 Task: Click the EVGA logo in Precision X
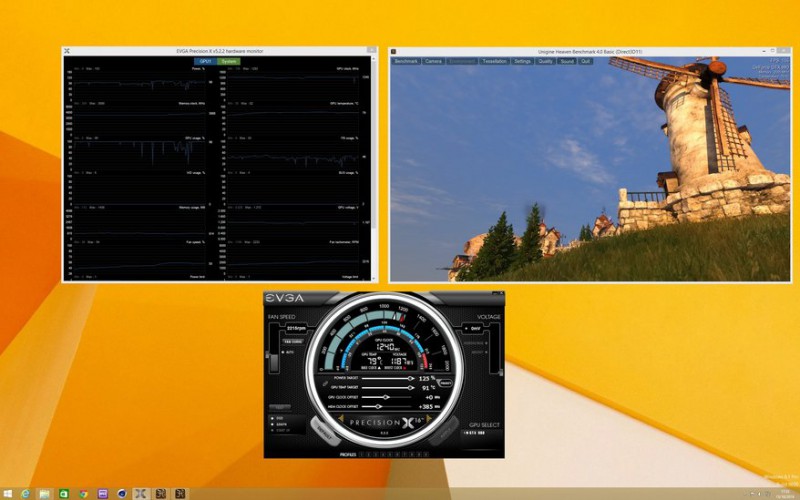click(x=284, y=298)
